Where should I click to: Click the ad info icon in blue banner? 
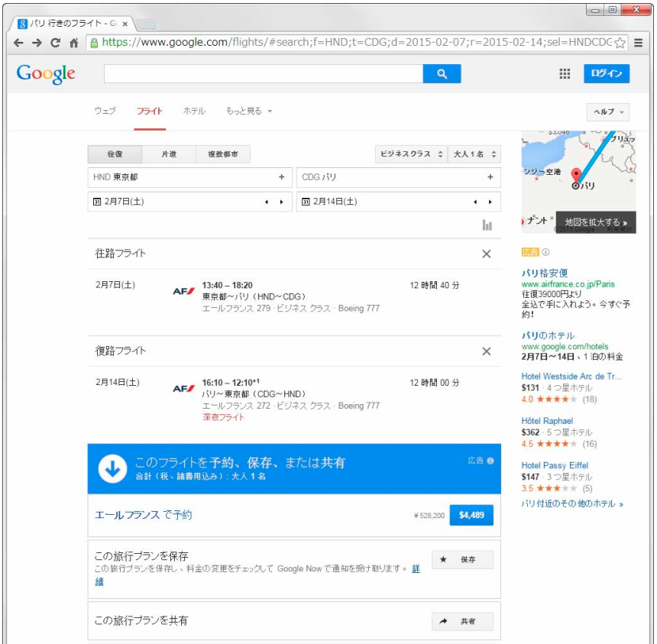(490, 461)
